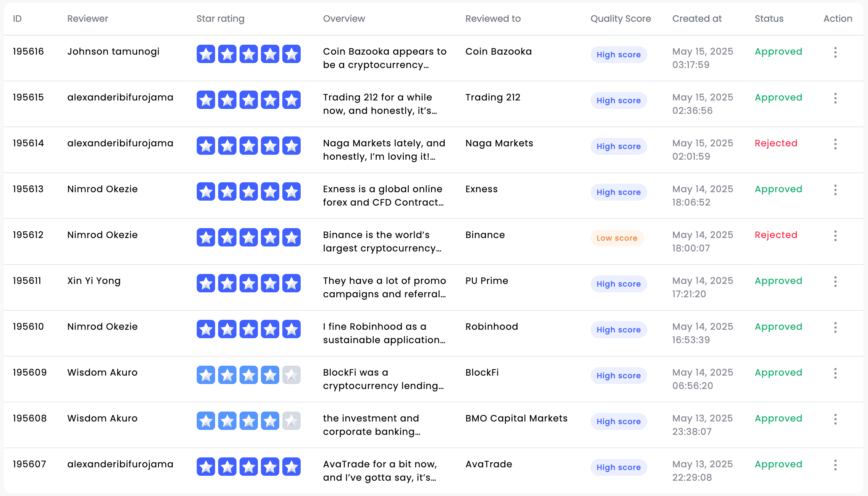This screenshot has width=868, height=496.
Task: Click Approved status on review 195609
Action: click(778, 373)
